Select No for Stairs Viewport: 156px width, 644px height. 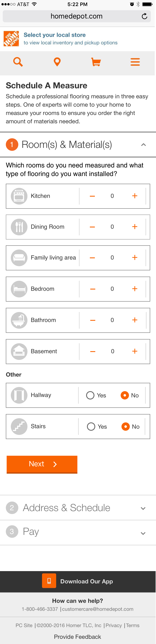130,427
